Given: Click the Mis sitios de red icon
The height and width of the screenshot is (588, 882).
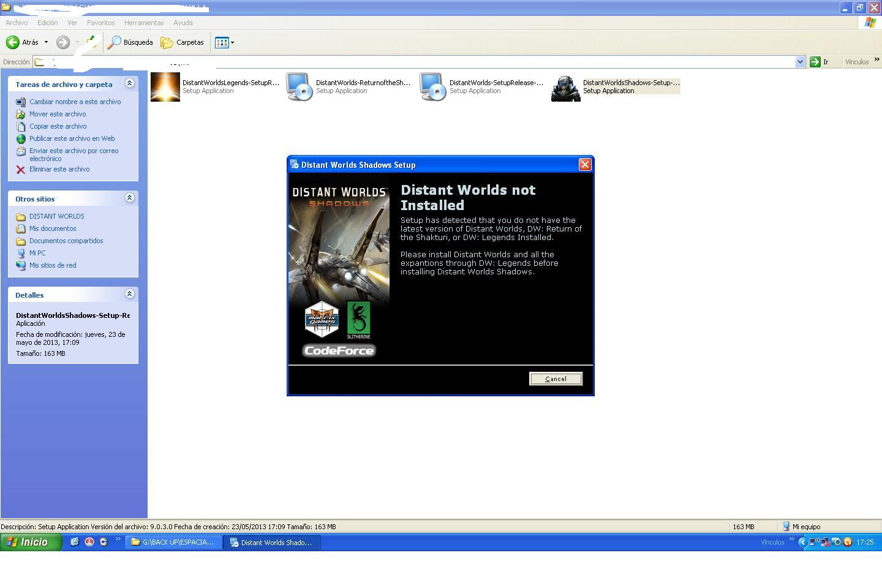Looking at the screenshot, I should click(x=21, y=266).
